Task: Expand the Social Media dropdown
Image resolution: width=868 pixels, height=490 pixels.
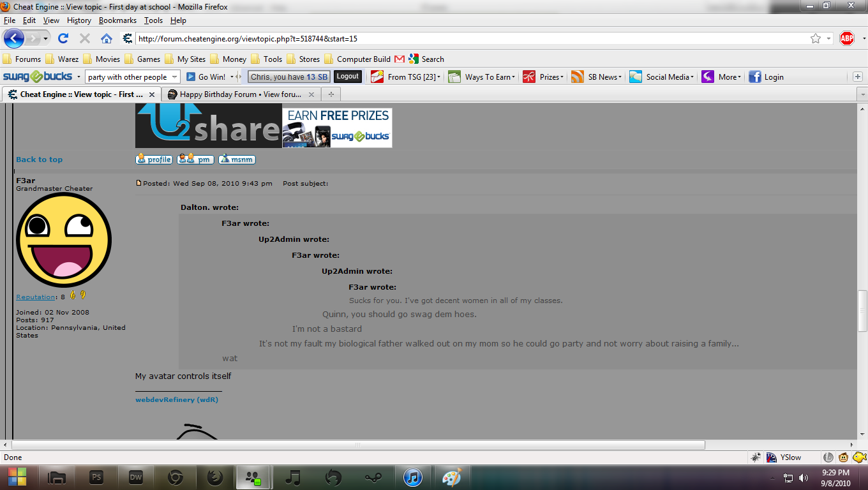Action: pyautogui.click(x=692, y=77)
